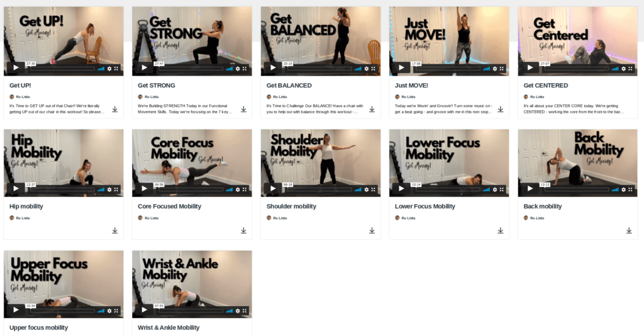The height and width of the screenshot is (335, 644).
Task: Open settings gear on Wrist & Ankle video
Action: 238,310
